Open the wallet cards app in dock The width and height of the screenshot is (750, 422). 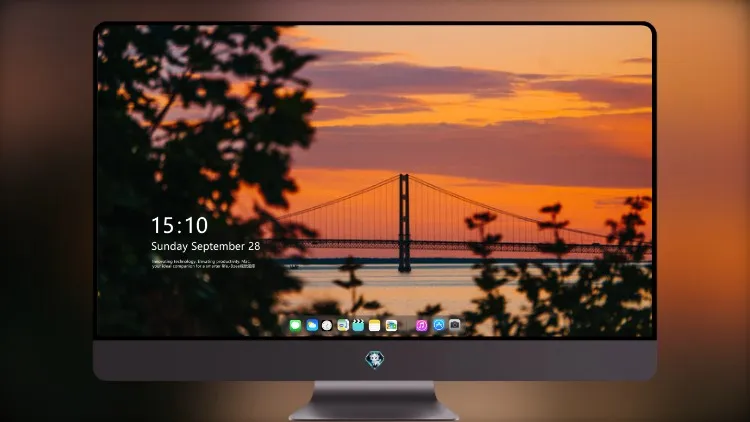pos(391,326)
